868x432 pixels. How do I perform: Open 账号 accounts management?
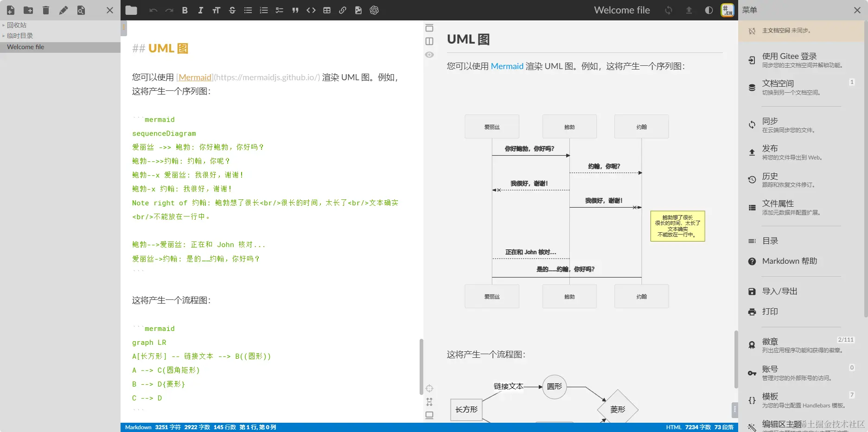pyautogui.click(x=801, y=373)
